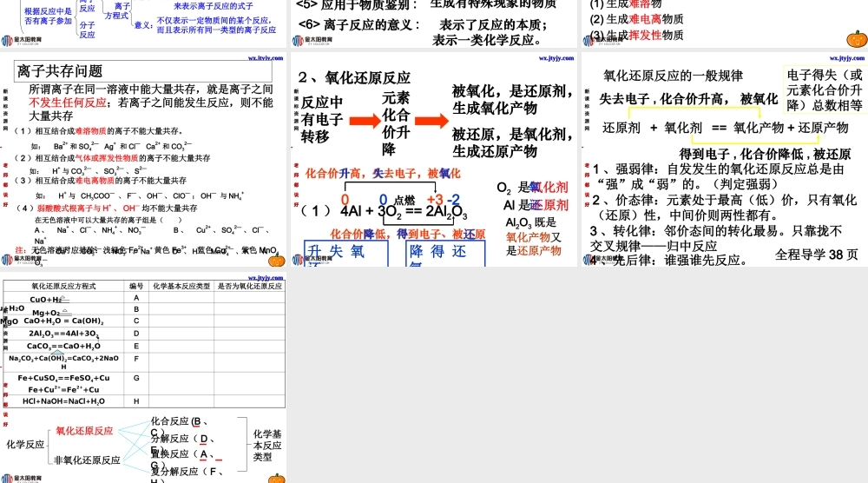868x483 pixels.
Task: Select the 离子共存问题 slide thumbnail
Action: pos(143,160)
